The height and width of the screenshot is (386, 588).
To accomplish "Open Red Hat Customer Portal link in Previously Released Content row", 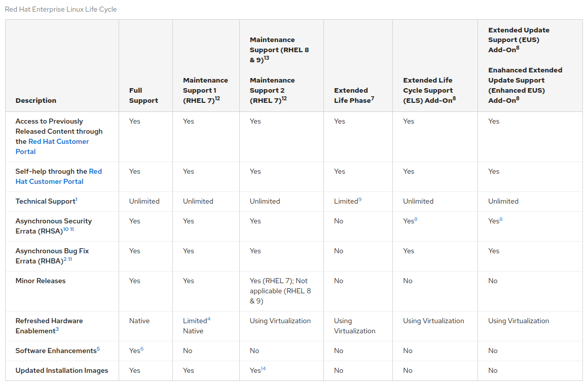I will coord(58,142).
